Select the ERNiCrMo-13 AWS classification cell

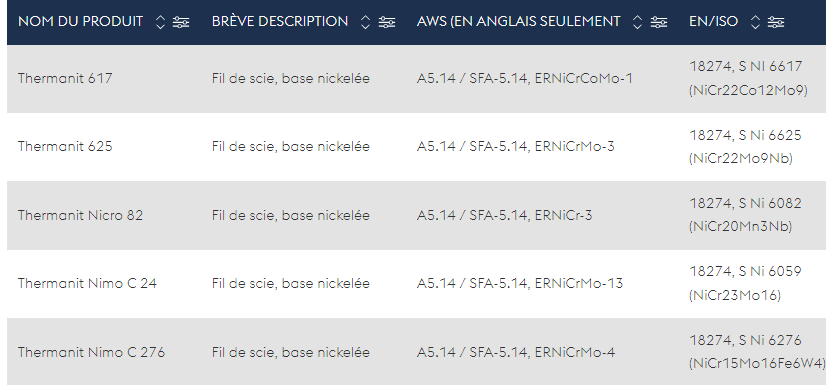point(519,283)
